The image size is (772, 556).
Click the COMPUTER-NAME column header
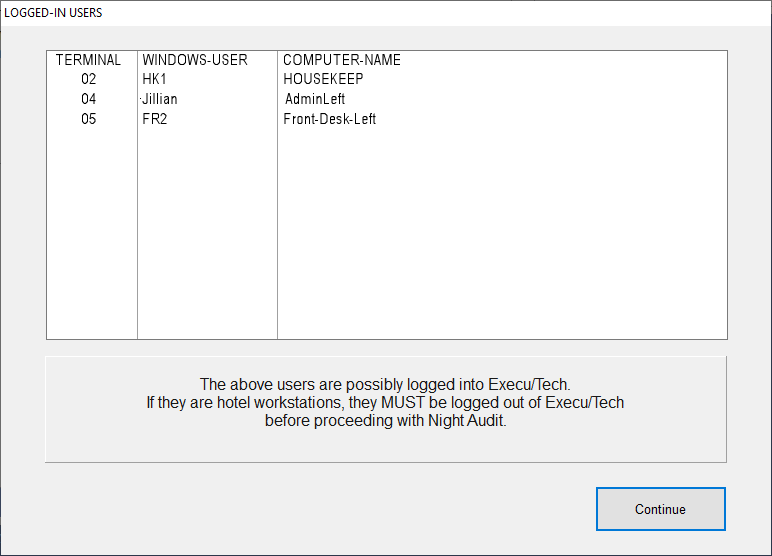point(341,60)
